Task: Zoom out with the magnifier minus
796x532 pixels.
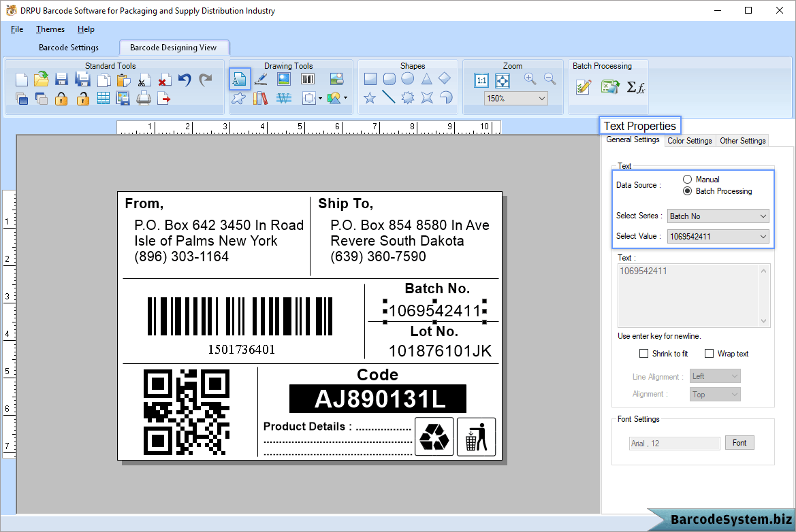Action: pos(550,79)
